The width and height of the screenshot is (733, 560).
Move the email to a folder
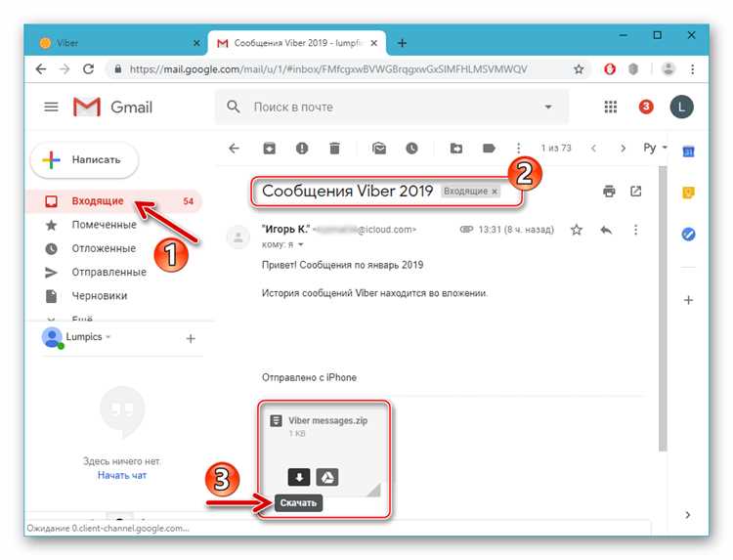click(x=455, y=149)
